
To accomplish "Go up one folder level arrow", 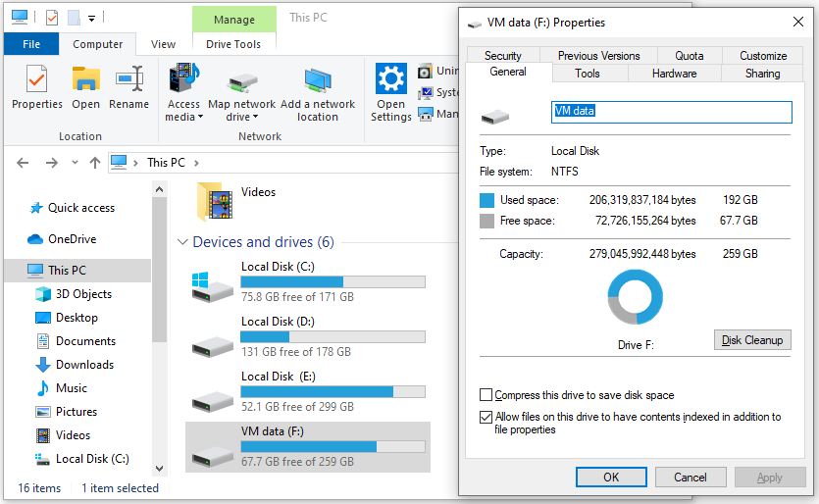I will 94,163.
